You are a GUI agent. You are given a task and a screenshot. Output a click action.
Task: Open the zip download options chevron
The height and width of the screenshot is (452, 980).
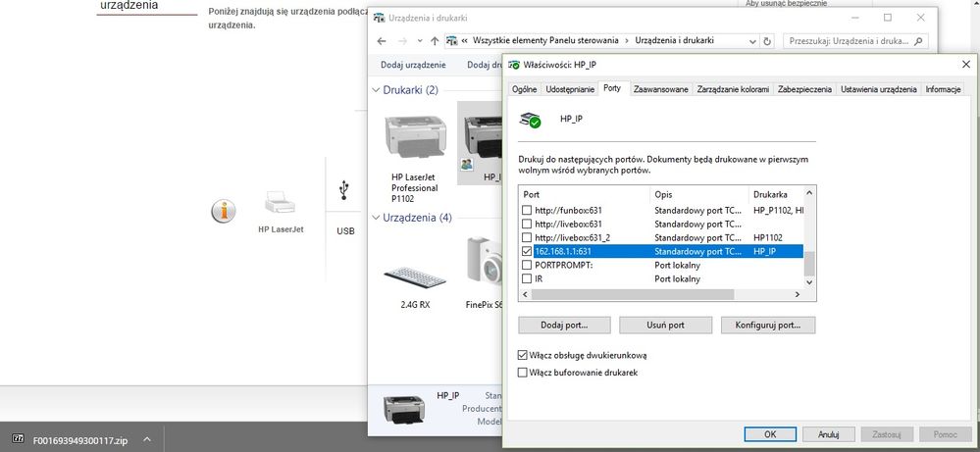(147, 439)
